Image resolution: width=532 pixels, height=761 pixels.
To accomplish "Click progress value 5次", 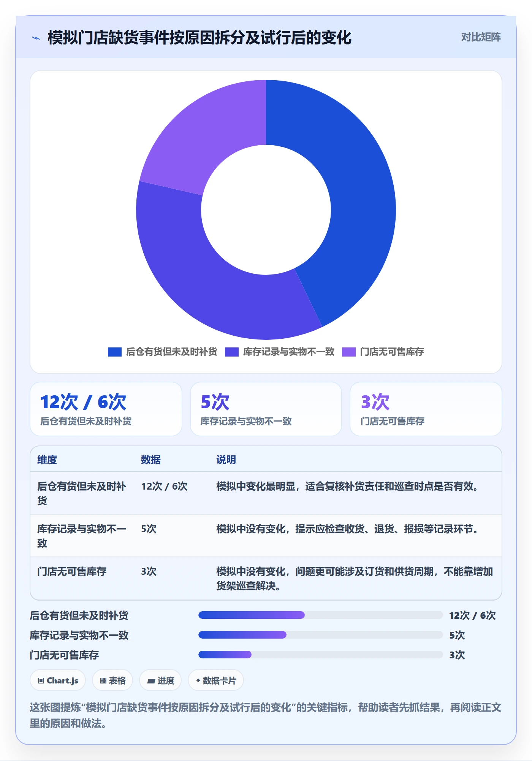I will tap(457, 635).
